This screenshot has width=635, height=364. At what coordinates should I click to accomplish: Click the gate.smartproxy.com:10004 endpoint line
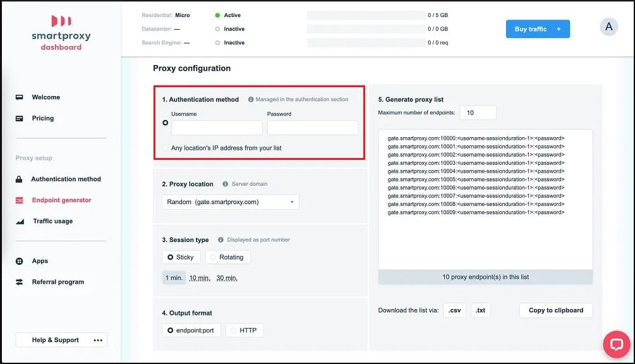tap(476, 171)
